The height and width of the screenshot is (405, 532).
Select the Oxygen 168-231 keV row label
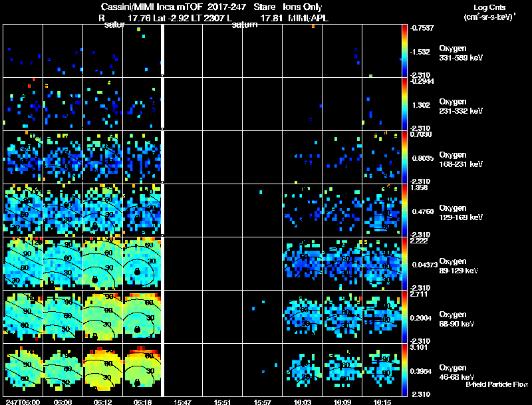461,160
